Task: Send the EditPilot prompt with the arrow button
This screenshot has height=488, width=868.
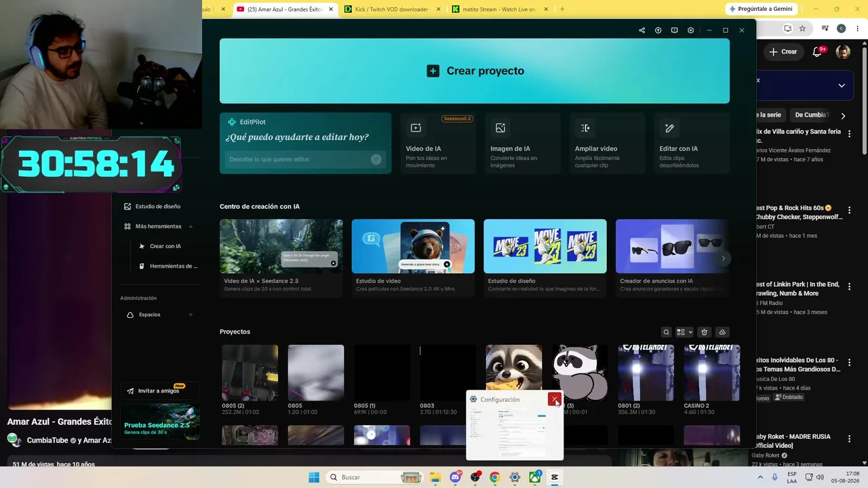Action: pos(376,159)
